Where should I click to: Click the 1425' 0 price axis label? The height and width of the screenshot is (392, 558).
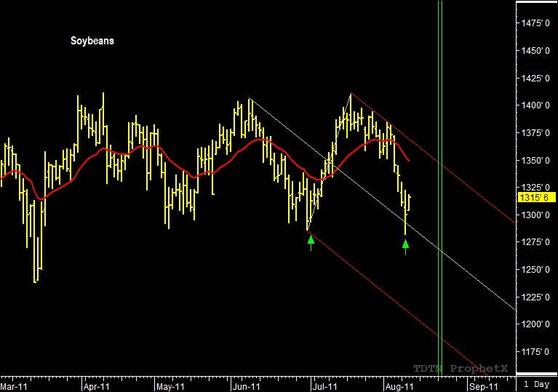(x=535, y=78)
